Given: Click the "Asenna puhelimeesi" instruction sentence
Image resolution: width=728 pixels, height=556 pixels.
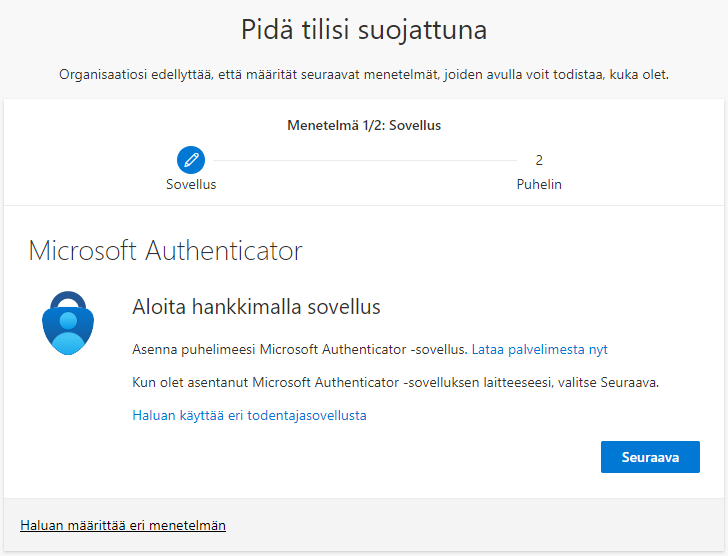Looking at the screenshot, I should tap(298, 349).
